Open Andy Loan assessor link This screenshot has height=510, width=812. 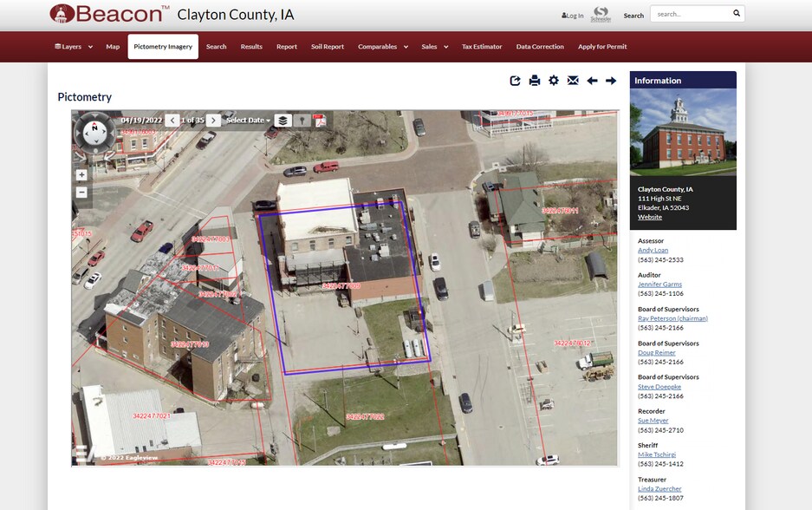pyautogui.click(x=653, y=251)
